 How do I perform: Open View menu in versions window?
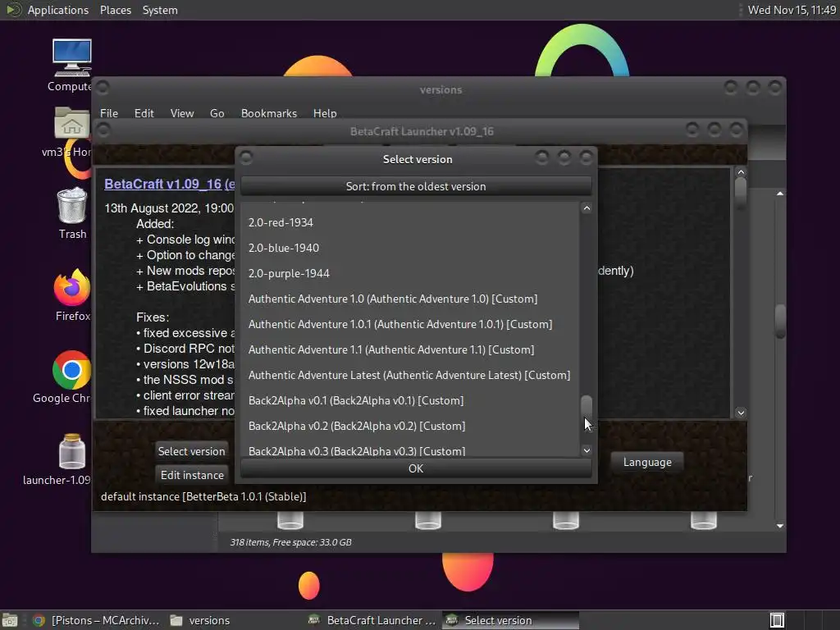click(181, 113)
